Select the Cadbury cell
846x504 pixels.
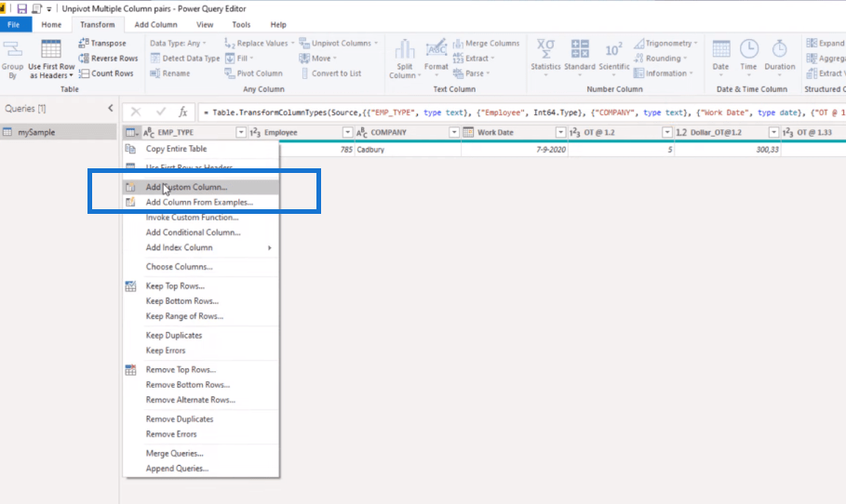[x=408, y=150]
